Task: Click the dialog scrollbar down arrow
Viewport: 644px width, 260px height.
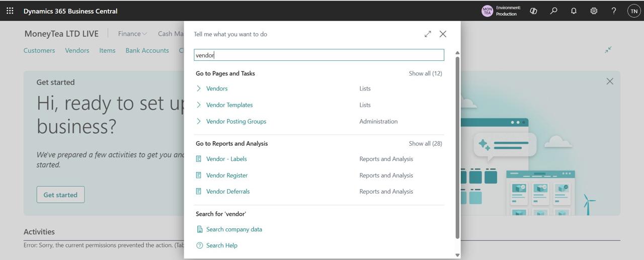Action: tap(457, 255)
